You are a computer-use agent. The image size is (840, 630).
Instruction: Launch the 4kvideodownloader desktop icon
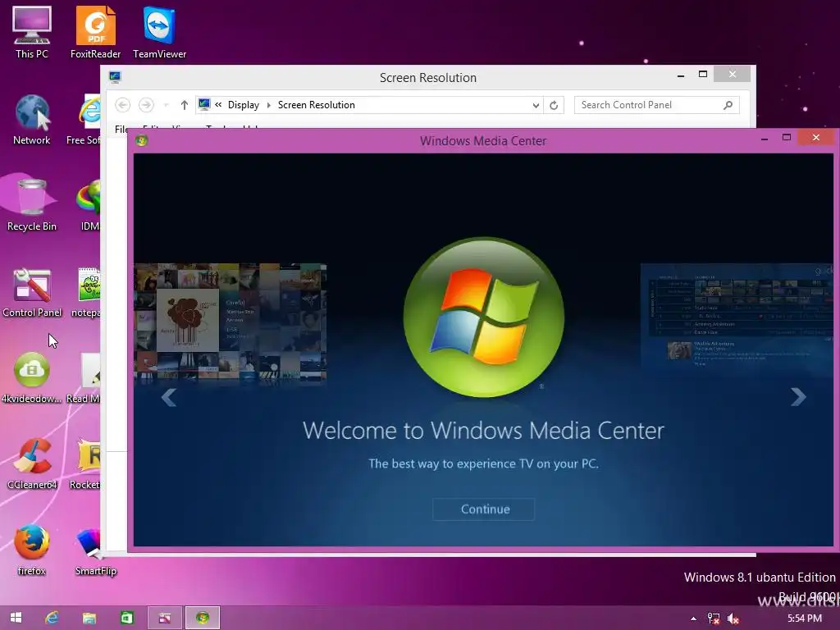click(32, 377)
